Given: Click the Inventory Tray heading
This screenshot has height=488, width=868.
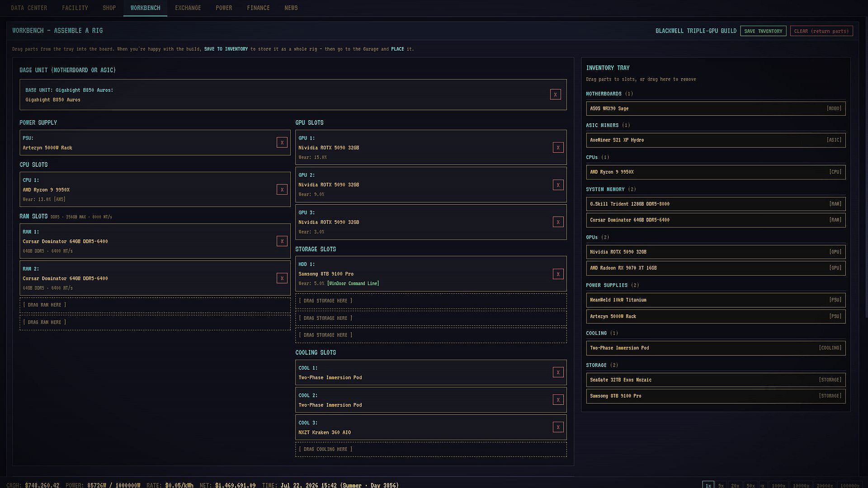Looking at the screenshot, I should [608, 68].
